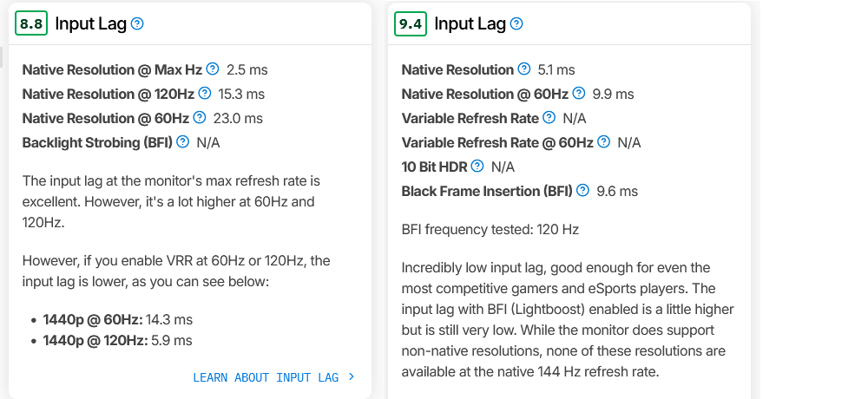Click help icon for right Native Resolution @ 60Hz
868x399 pixels.
tap(579, 93)
